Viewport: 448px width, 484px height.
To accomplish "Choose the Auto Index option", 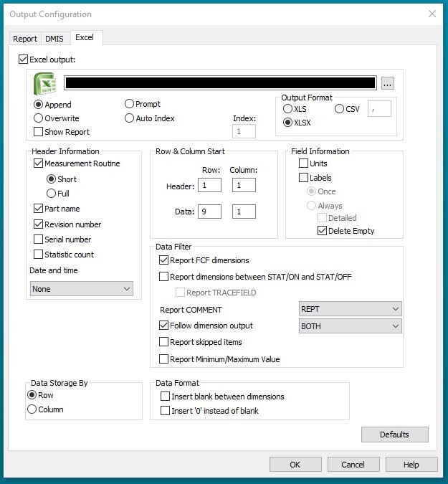I will [129, 118].
